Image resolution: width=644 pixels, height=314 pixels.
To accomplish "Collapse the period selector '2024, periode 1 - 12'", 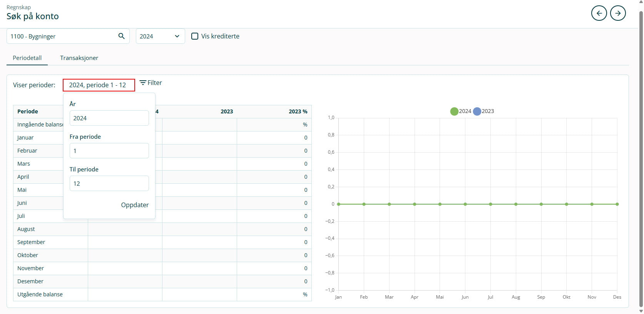I will pos(99,85).
